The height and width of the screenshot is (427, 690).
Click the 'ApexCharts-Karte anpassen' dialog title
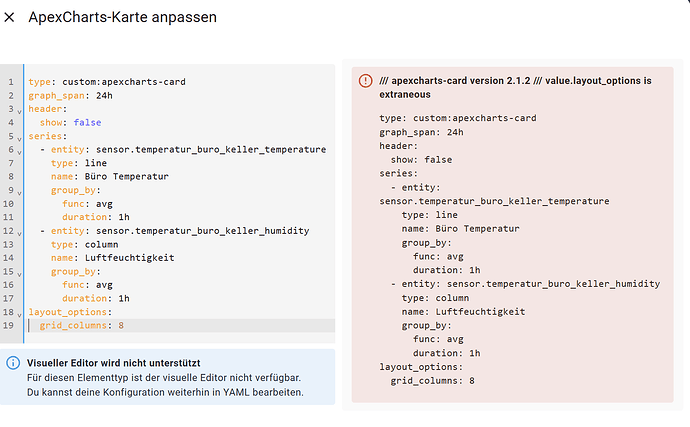(x=122, y=17)
